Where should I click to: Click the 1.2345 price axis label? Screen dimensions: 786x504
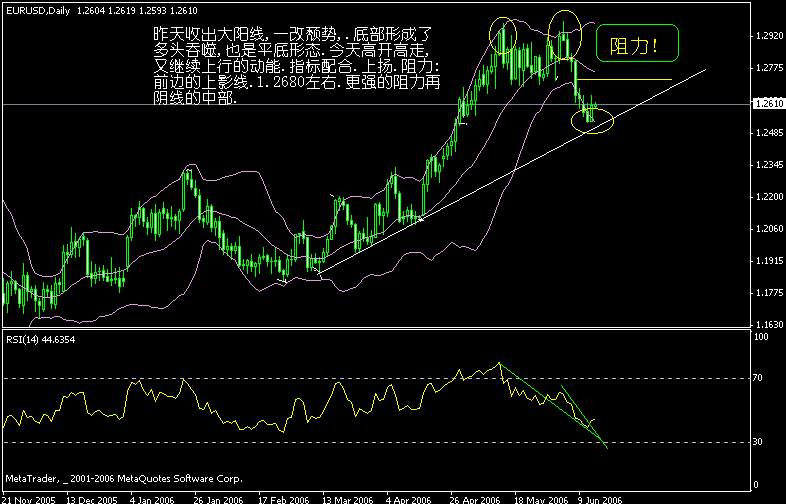tap(768, 165)
